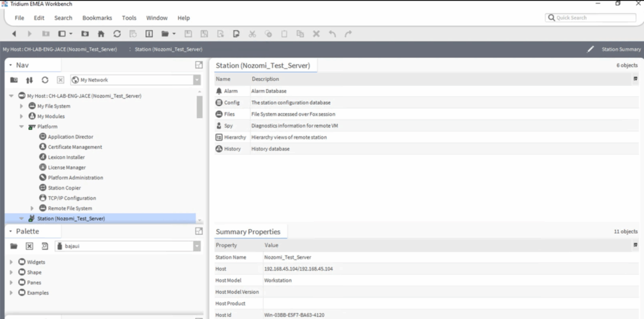Select the Alarm row in Station table
The image size is (644, 319).
(x=426, y=91)
